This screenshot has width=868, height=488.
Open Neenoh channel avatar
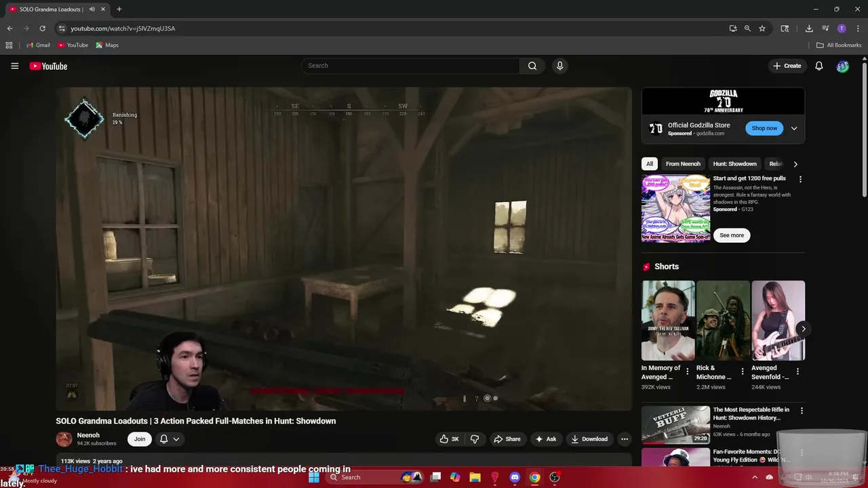(64, 439)
